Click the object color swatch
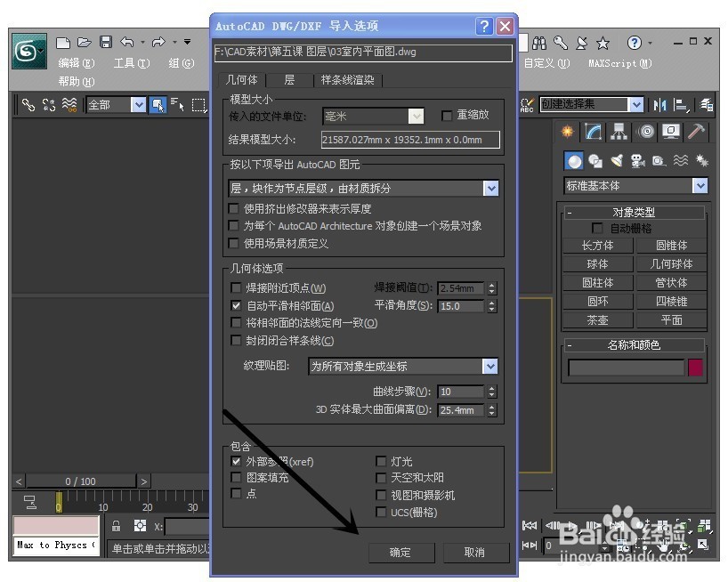This screenshot has width=728, height=582. [x=695, y=368]
